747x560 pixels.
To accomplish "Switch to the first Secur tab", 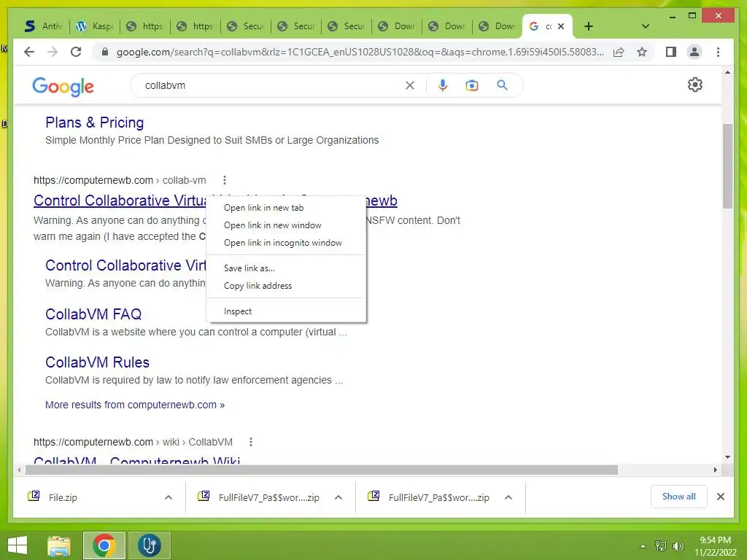I will click(246, 26).
